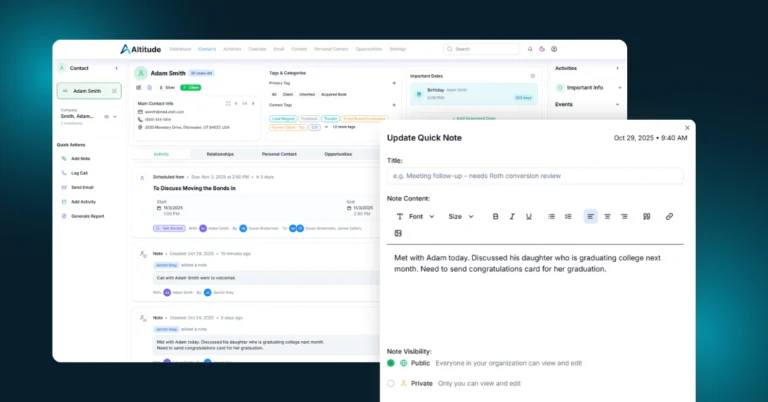
Task: Insert a table or image block icon
Action: 398,234
